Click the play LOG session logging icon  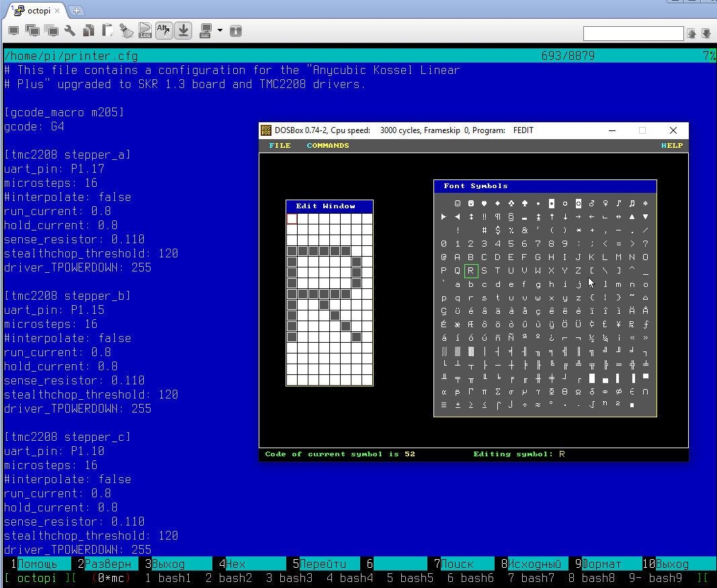pos(145,31)
